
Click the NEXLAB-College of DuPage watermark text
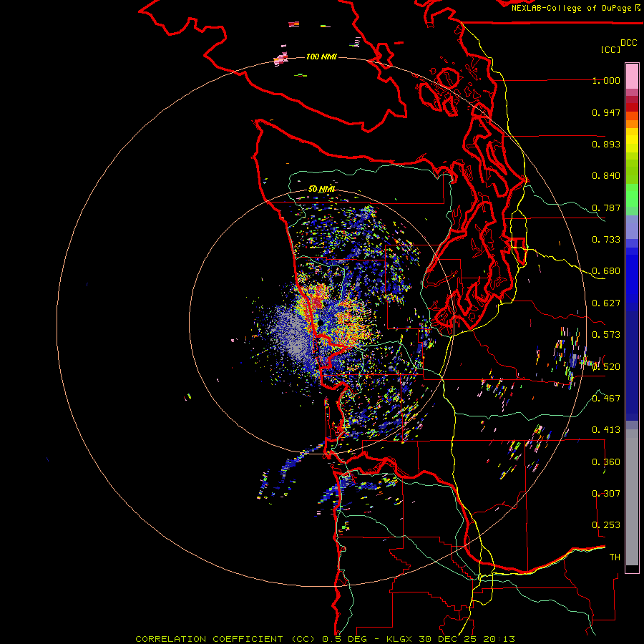pos(572,8)
